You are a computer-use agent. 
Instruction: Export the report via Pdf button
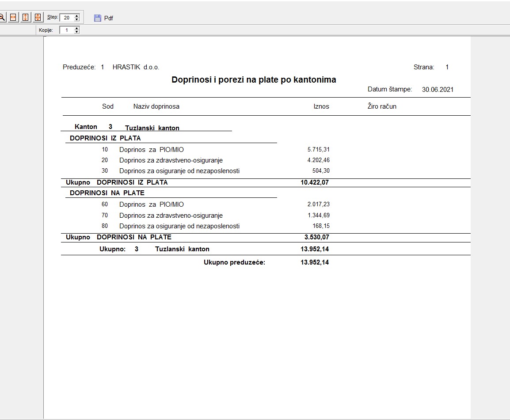pyautogui.click(x=108, y=18)
